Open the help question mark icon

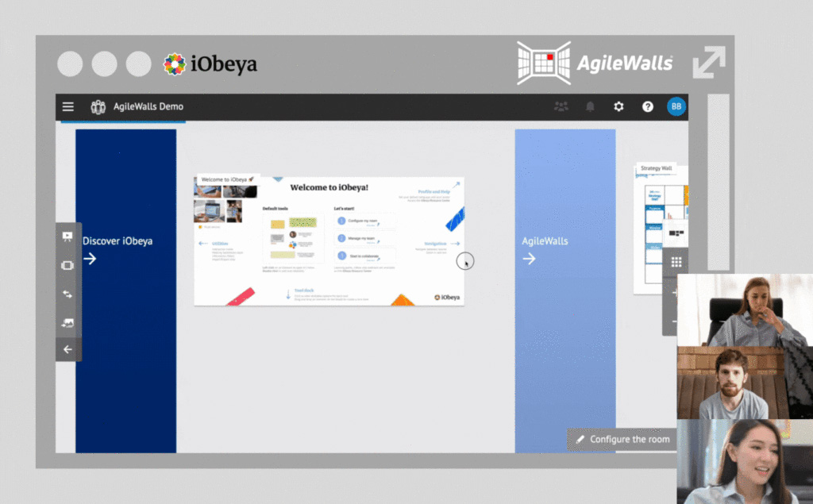[x=648, y=106]
